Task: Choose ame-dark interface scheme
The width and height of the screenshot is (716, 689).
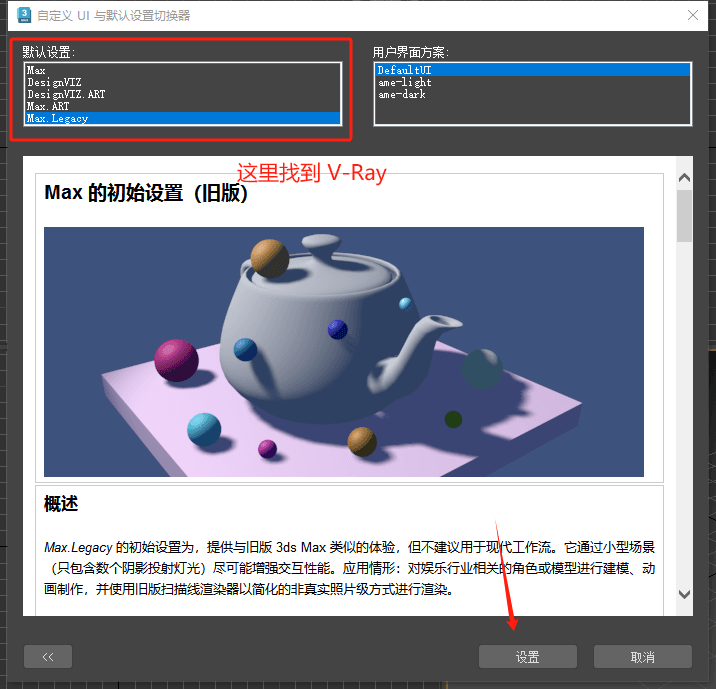Action: [532, 94]
